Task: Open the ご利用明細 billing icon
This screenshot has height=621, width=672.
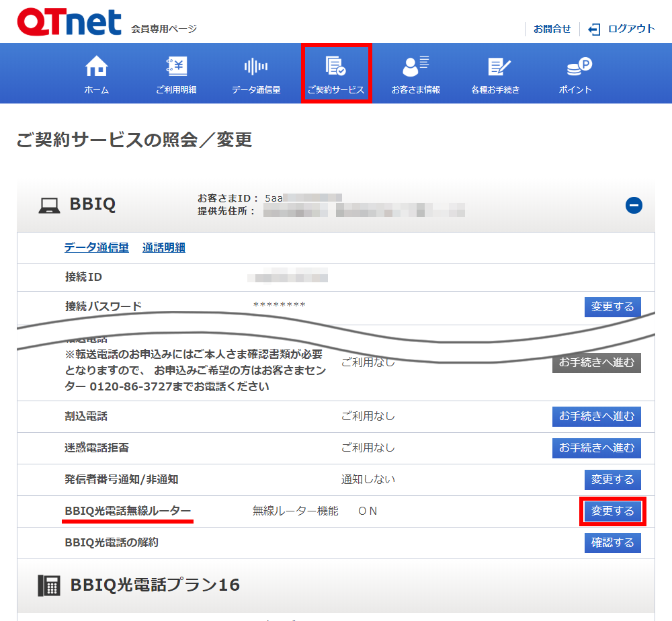Action: click(x=176, y=67)
